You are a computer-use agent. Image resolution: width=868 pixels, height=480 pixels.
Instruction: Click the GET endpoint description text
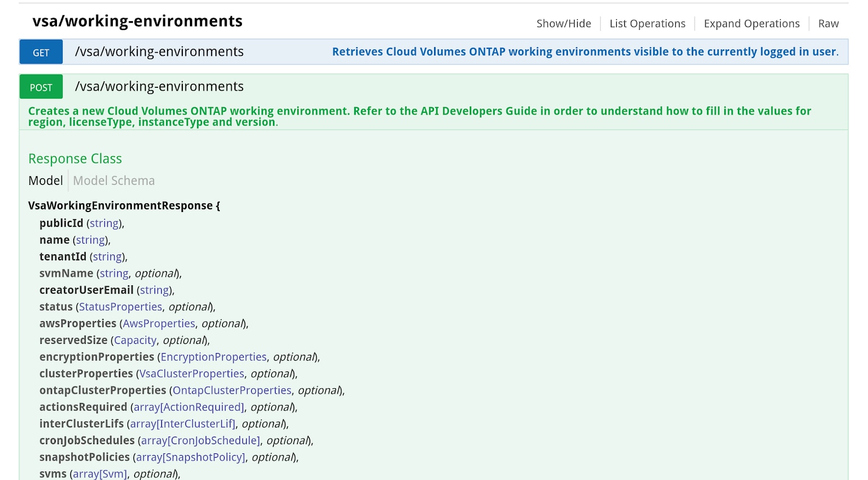pyautogui.click(x=585, y=52)
